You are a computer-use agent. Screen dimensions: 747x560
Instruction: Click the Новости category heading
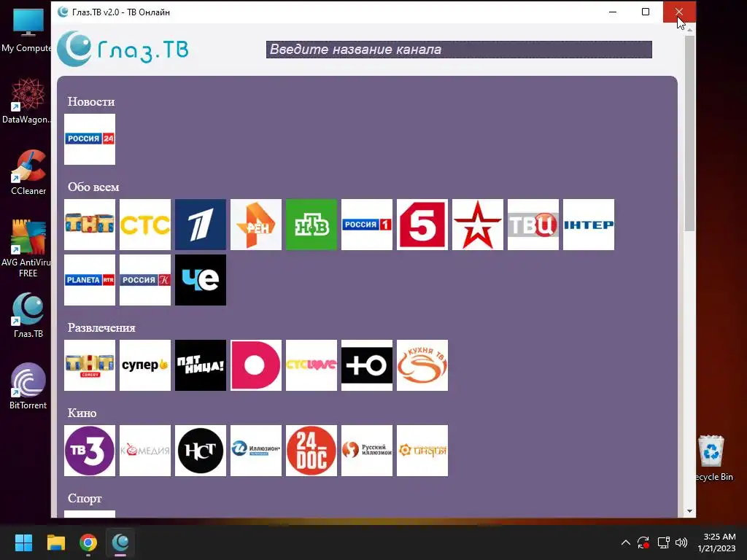click(x=91, y=101)
